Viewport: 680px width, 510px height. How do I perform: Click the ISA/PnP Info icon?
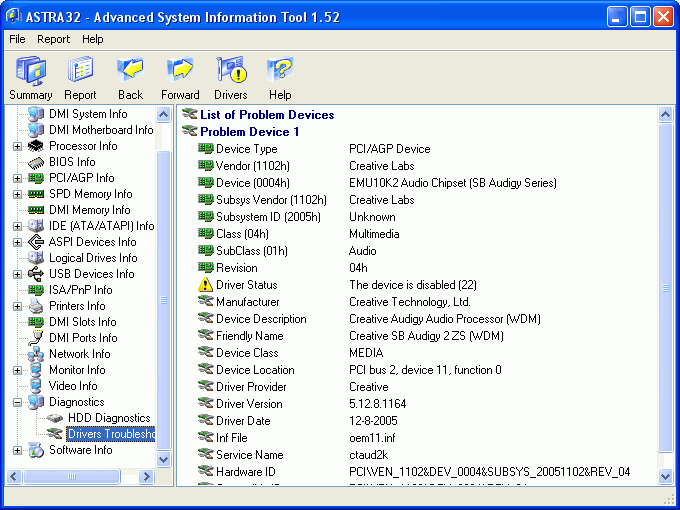coord(36,290)
